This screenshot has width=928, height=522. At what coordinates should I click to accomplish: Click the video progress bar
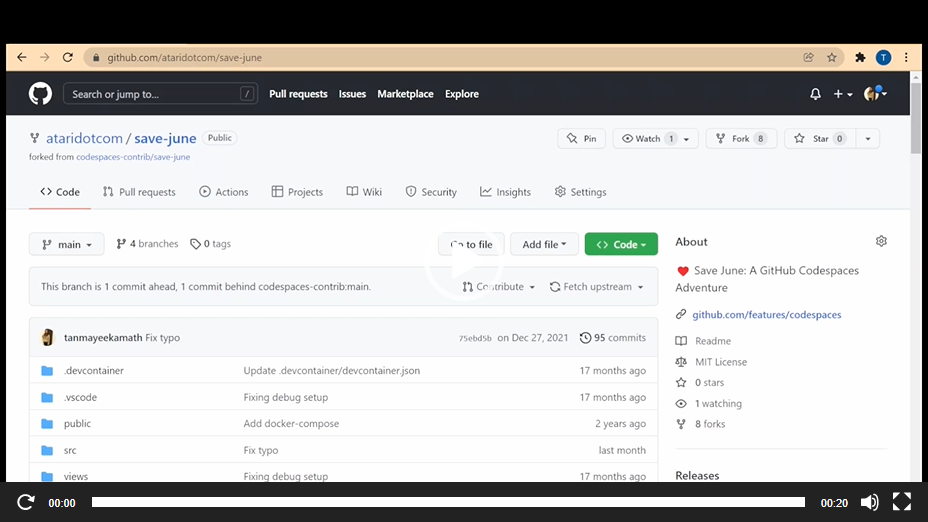click(x=448, y=502)
